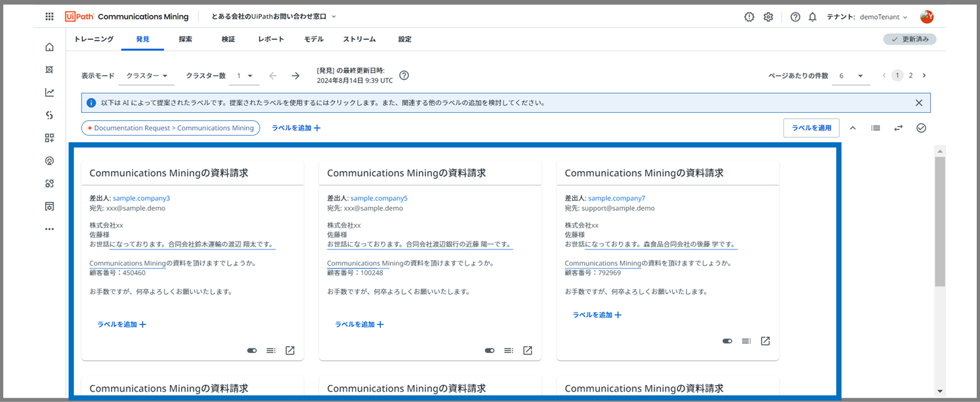Click the check-circle icon in cluster toolbar
The height and width of the screenshot is (402, 980).
coord(921,128)
